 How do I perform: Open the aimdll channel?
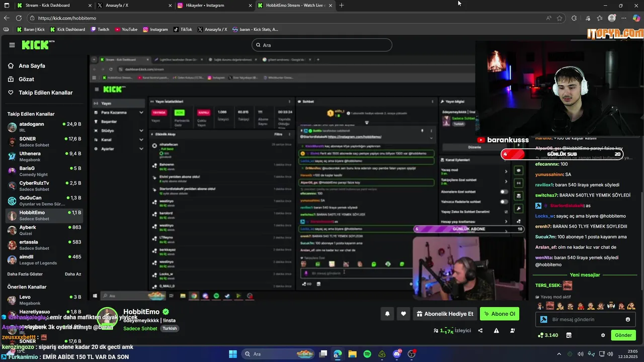(x=44, y=260)
